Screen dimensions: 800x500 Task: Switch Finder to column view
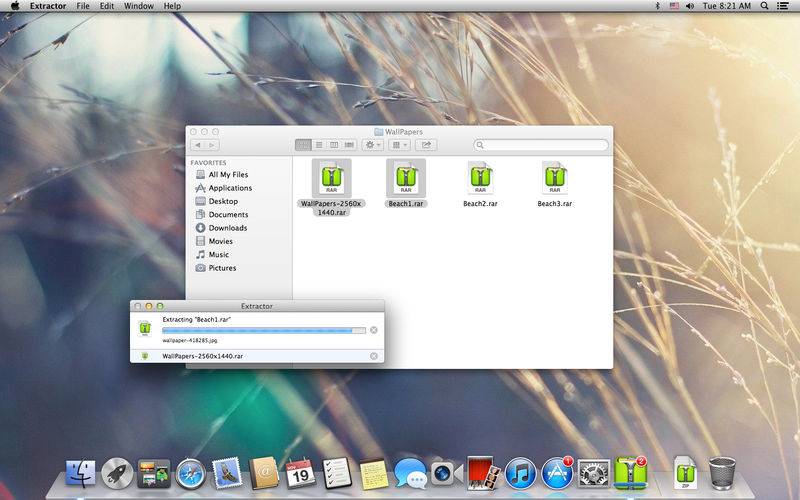(334, 145)
